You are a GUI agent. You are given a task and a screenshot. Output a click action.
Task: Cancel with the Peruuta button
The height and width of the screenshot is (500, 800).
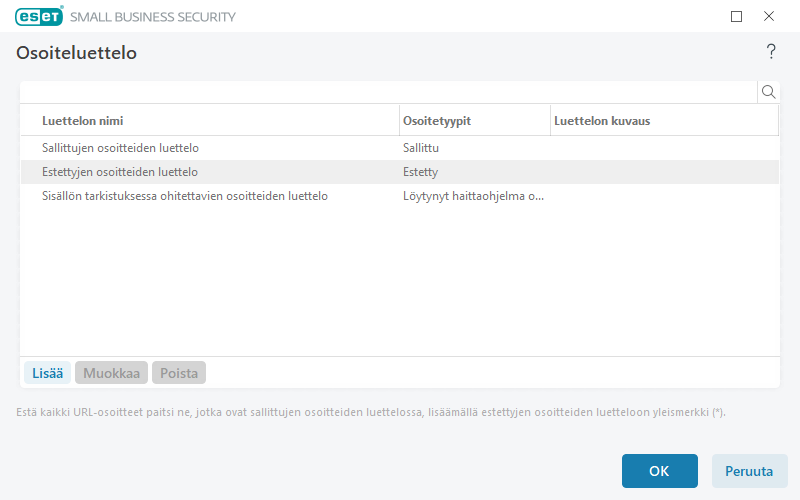749,470
